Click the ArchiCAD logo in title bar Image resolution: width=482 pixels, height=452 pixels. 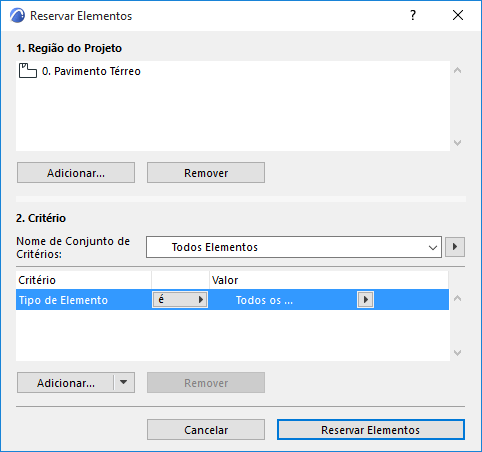click(x=17, y=16)
